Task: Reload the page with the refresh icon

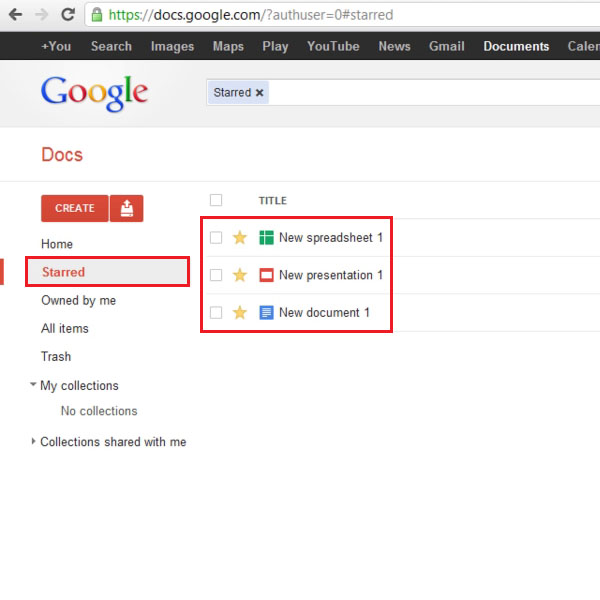Action: [68, 15]
